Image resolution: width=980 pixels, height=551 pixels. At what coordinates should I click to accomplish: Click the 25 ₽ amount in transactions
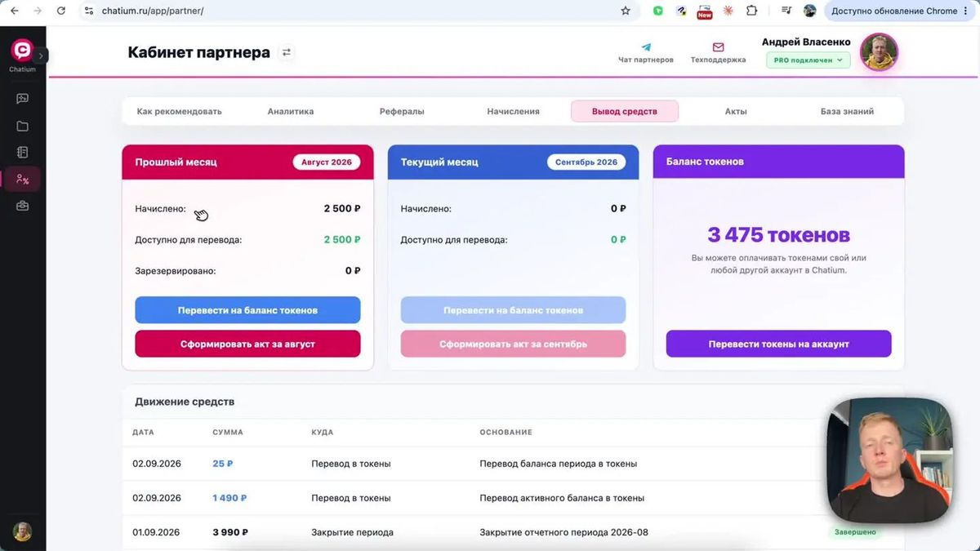tap(223, 464)
